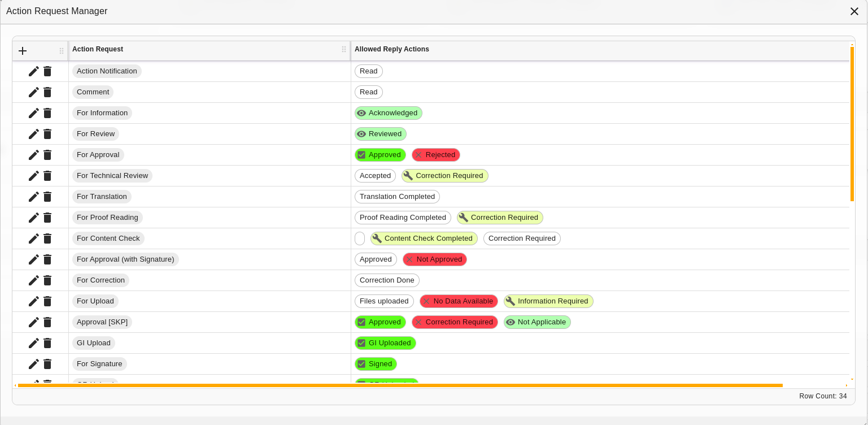Viewport: 868px width, 425px height.
Task: Click the drag handle beside the Action Request header
Action: pyautogui.click(x=344, y=50)
